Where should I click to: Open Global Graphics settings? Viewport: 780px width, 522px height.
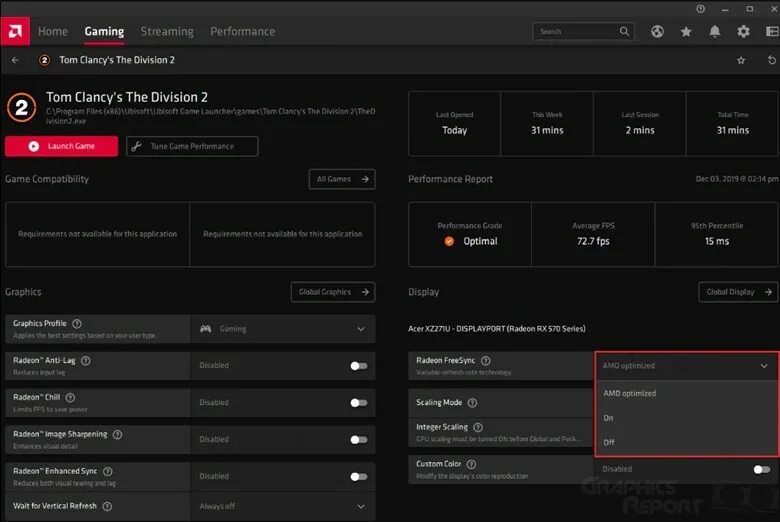(333, 292)
